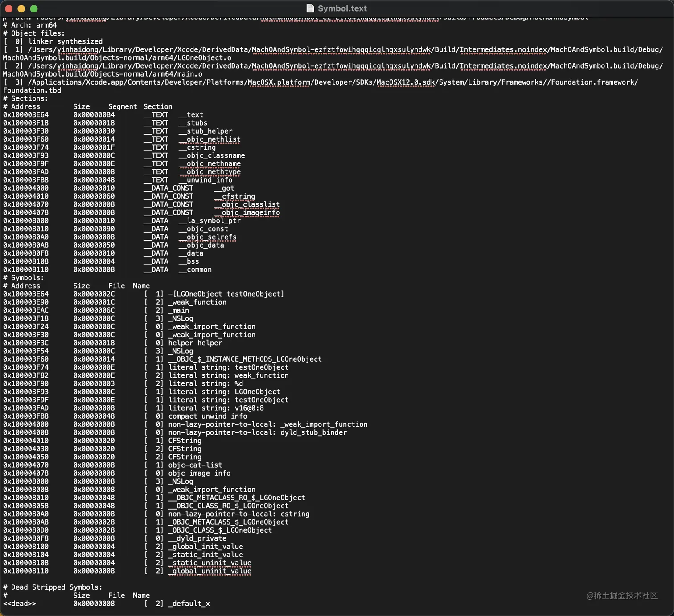Viewport: 674px width, 616px height.
Task: Click 'literal string: LGOneObject' entry
Action: [224, 392]
